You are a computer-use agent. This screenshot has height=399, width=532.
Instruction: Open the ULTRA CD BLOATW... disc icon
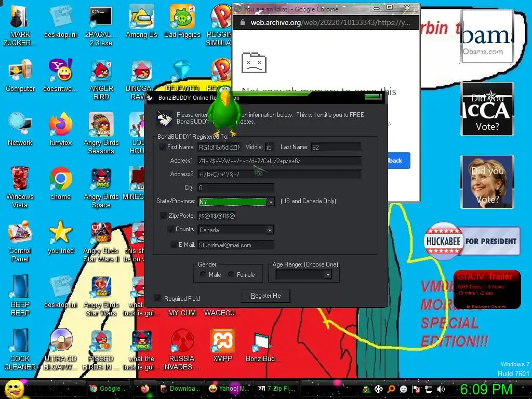pos(60,349)
